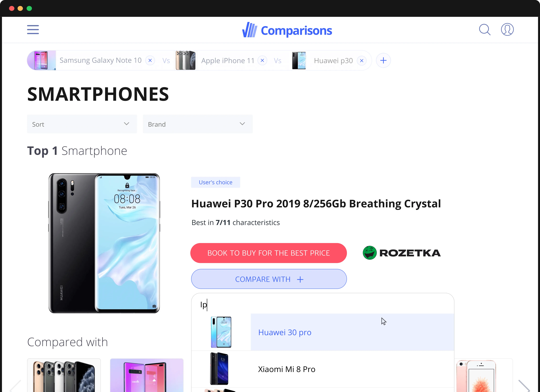The height and width of the screenshot is (392, 540).
Task: Click the Compare With button
Action: click(269, 279)
